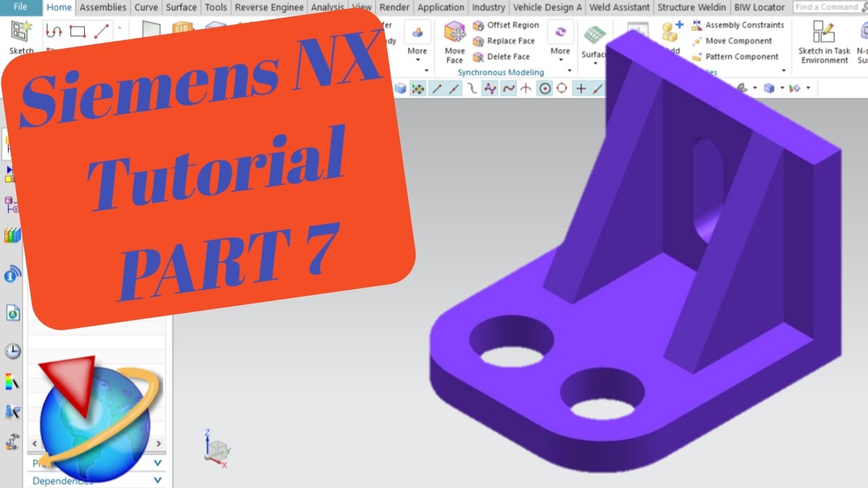Toggle the snap Quadrant Point option
The height and width of the screenshot is (488, 868).
562,88
